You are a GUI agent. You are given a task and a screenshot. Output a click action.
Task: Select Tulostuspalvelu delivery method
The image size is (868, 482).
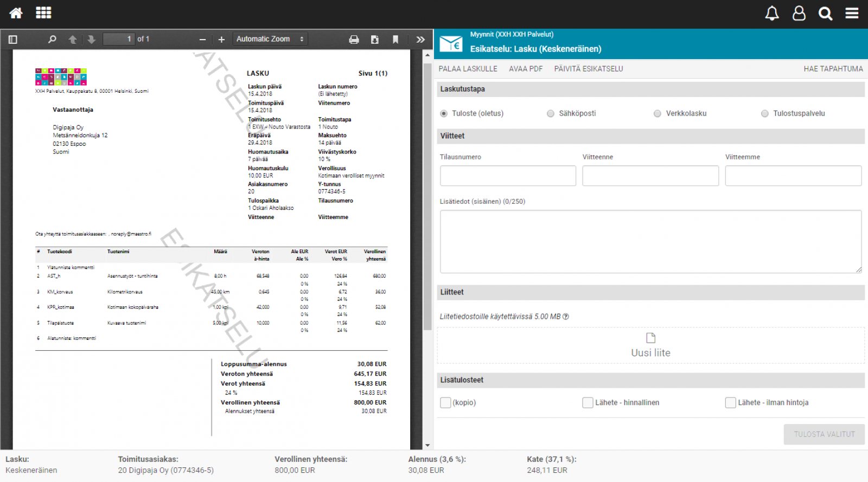pyautogui.click(x=765, y=113)
